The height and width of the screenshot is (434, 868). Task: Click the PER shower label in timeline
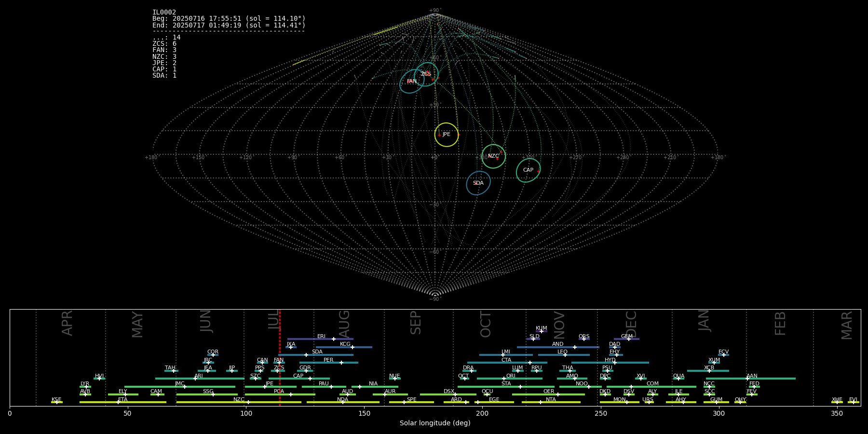point(328,360)
